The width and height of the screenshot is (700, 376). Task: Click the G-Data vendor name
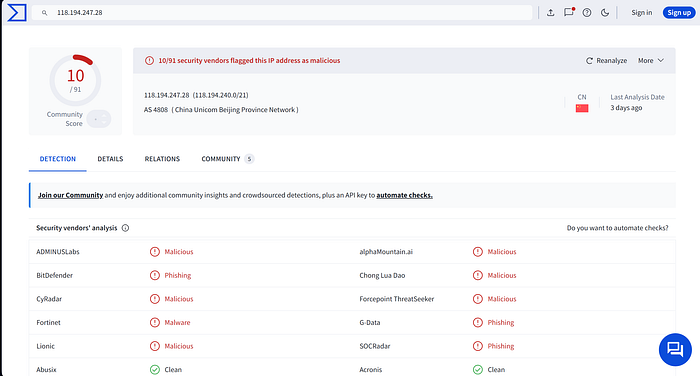click(370, 322)
